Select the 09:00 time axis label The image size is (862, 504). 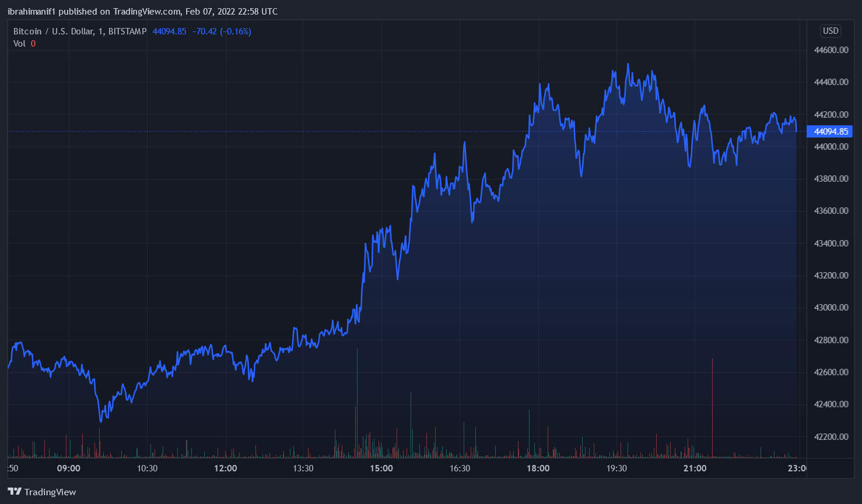click(68, 468)
